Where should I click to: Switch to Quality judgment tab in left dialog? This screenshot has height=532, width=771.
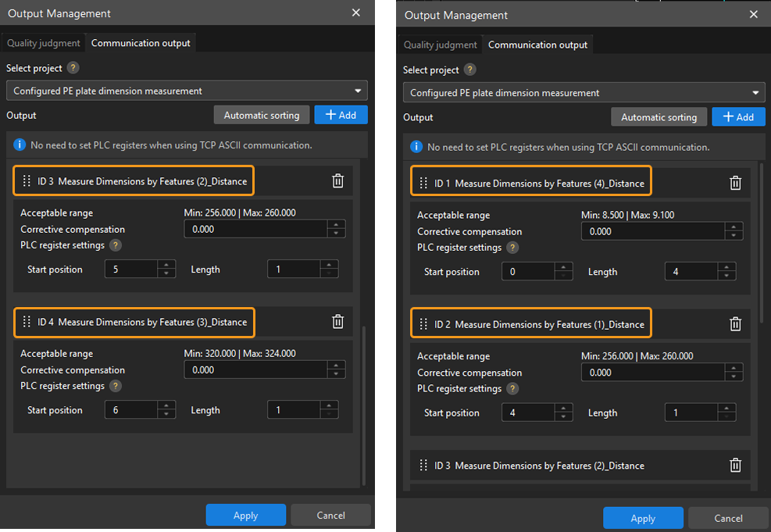(x=44, y=43)
